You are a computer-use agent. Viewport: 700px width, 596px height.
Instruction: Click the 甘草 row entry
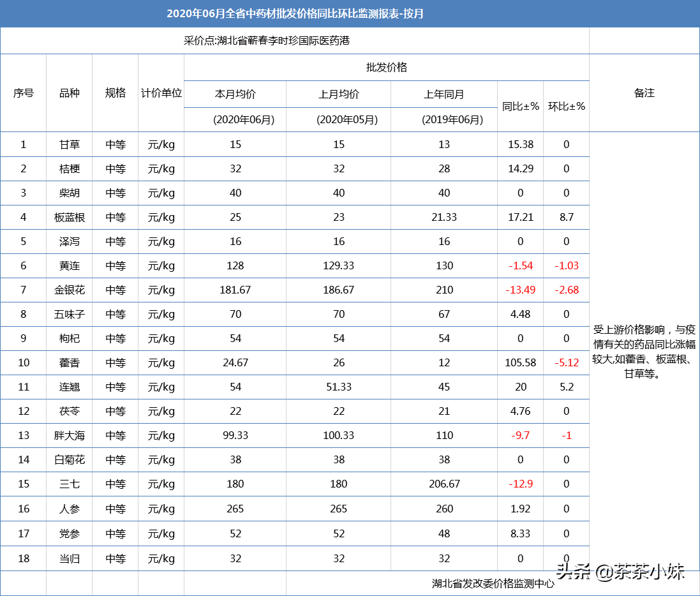pos(68,144)
